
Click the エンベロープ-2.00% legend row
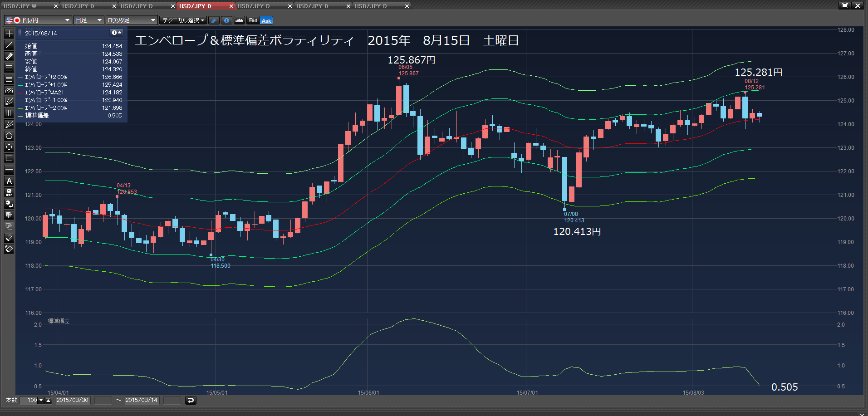tap(70, 108)
